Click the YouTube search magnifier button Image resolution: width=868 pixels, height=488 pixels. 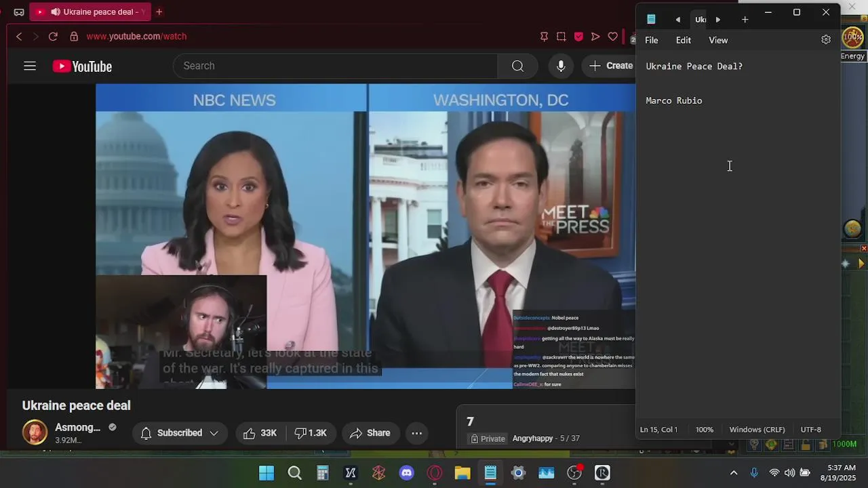(x=517, y=66)
